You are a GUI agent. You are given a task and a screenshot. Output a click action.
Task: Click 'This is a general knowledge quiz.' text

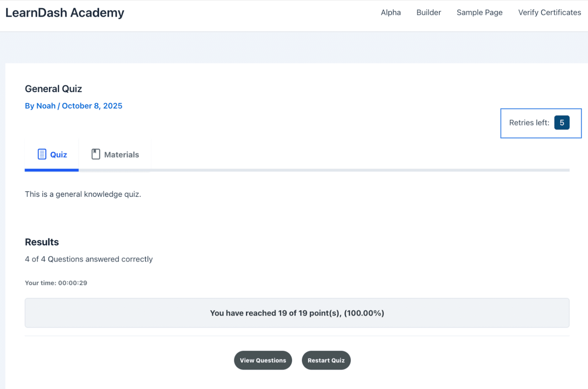[83, 194]
